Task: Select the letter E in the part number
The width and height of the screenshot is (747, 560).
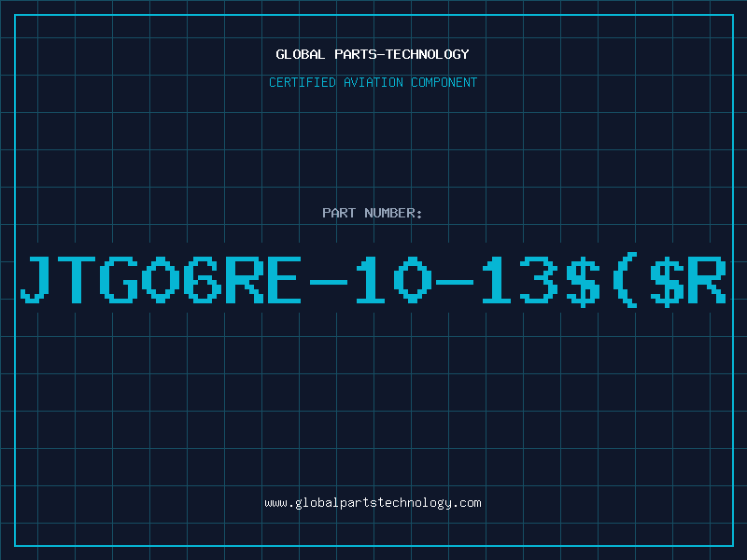Action: tap(284, 280)
